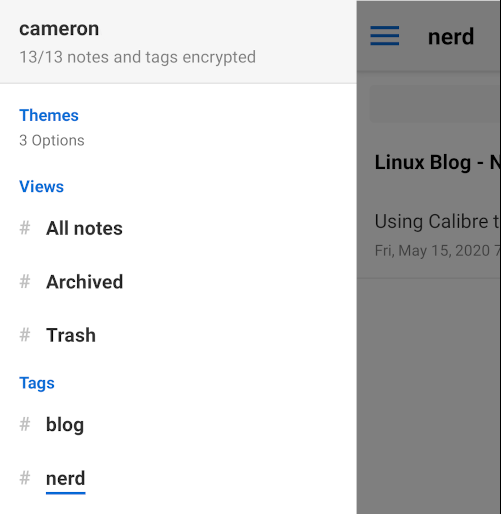Click the hash icon beside Trash
Image resolution: width=501 pixels, height=514 pixels.
click(25, 335)
